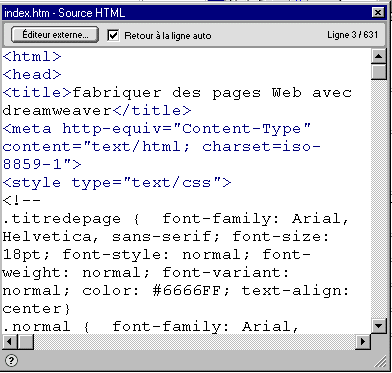
Task: Click the .titredepage selector
Action: (x=62, y=219)
